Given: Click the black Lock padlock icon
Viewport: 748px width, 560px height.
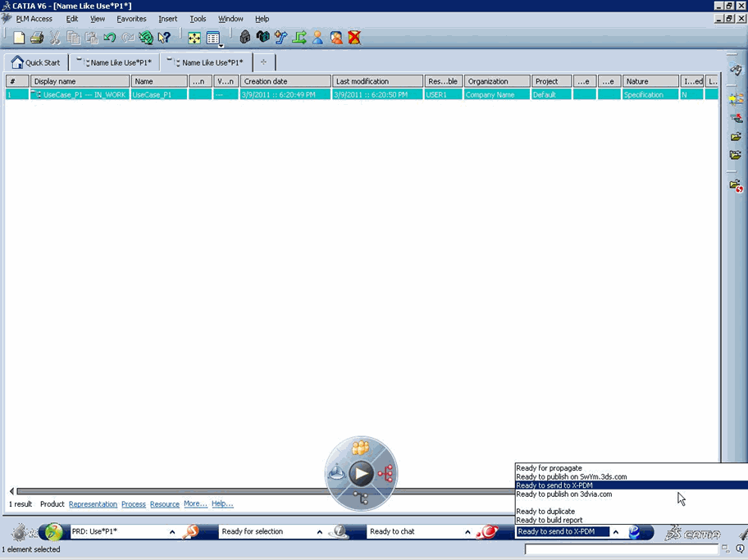Looking at the screenshot, I should point(244,37).
